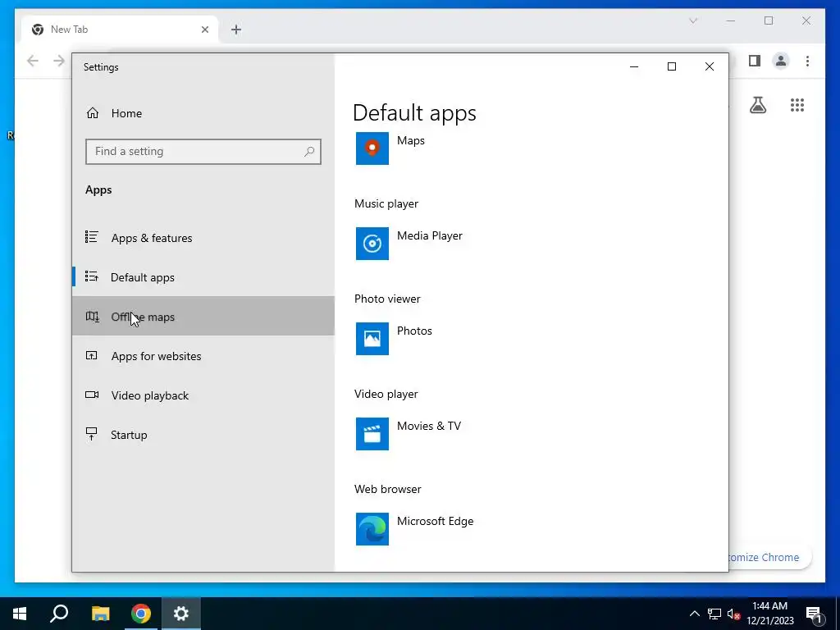Minimize the Settings window
Image resolution: width=840 pixels, height=630 pixels.
coord(634,66)
